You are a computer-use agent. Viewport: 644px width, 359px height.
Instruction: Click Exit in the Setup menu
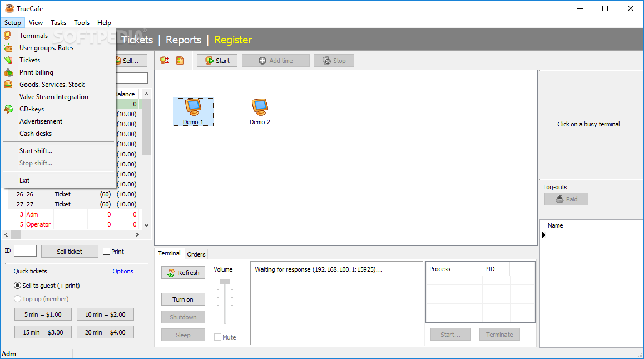(59, 180)
